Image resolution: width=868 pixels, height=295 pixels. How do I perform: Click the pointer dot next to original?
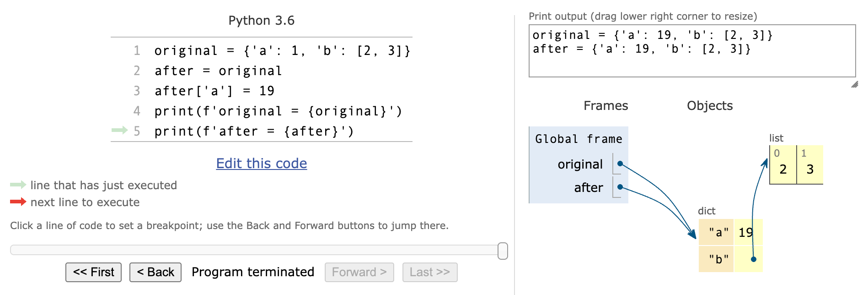coord(620,164)
